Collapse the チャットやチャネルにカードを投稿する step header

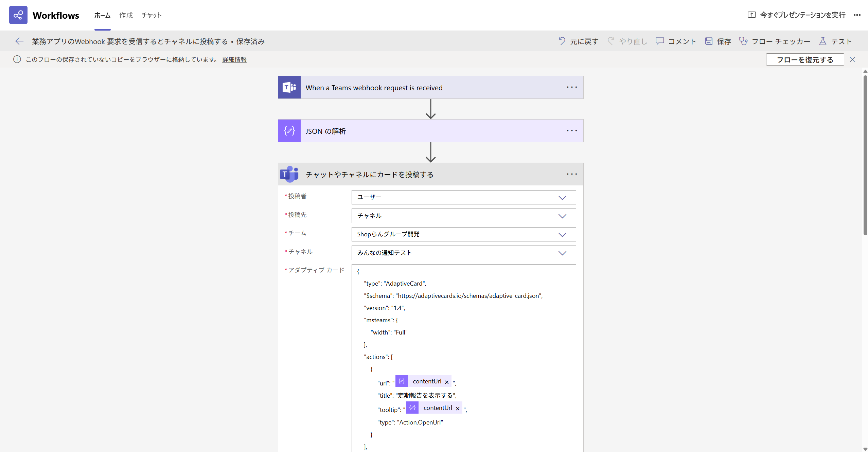[x=431, y=174]
